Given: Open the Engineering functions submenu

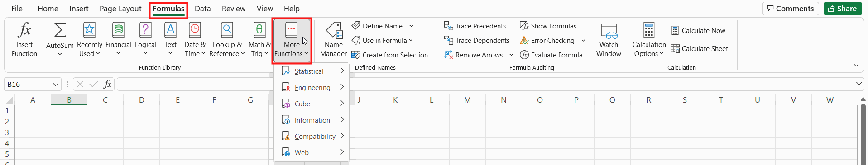Looking at the screenshot, I should pos(312,87).
